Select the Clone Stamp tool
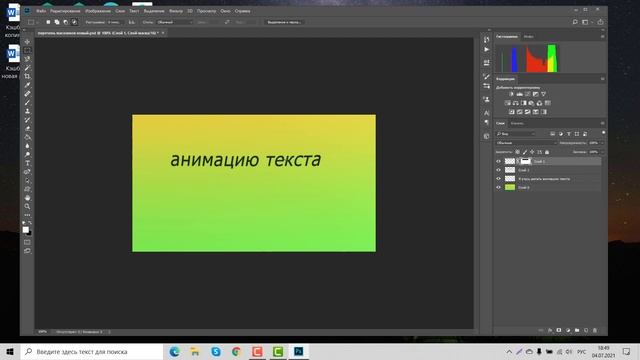The height and width of the screenshot is (360, 640). 27,111
